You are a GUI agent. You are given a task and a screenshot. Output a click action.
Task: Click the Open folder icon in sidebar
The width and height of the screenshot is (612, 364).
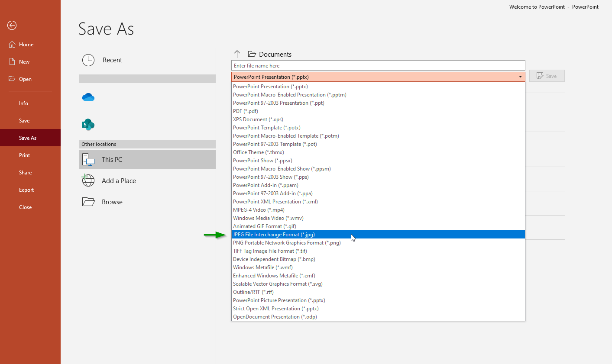tap(12, 79)
